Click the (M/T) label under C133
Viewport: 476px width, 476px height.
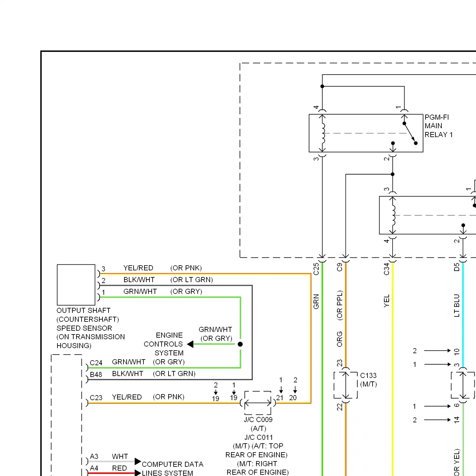[x=369, y=384]
